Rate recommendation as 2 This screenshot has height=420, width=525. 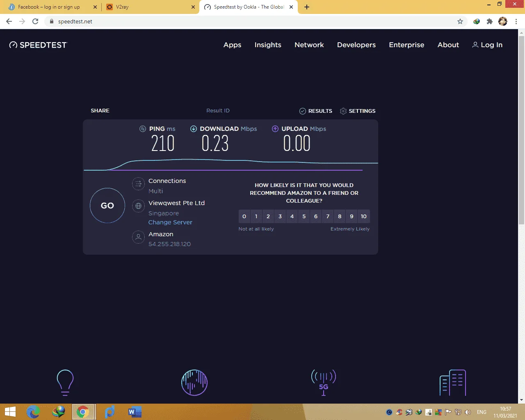pyautogui.click(x=268, y=217)
